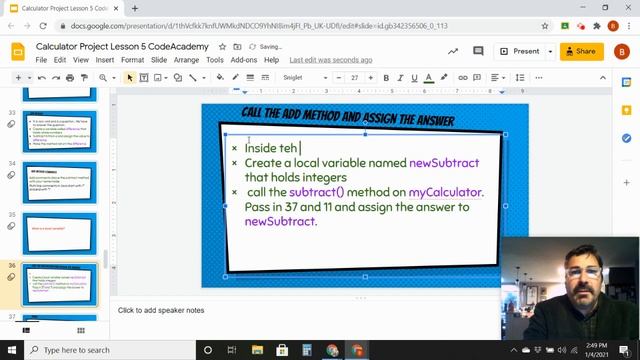Viewport: 640px width, 360px height.
Task: Redo the last action
Action: click(56, 78)
